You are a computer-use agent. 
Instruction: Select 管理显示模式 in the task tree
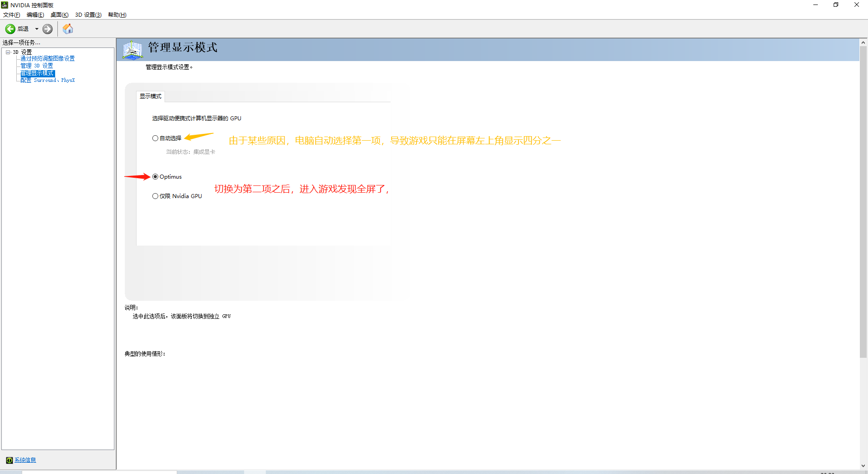38,73
